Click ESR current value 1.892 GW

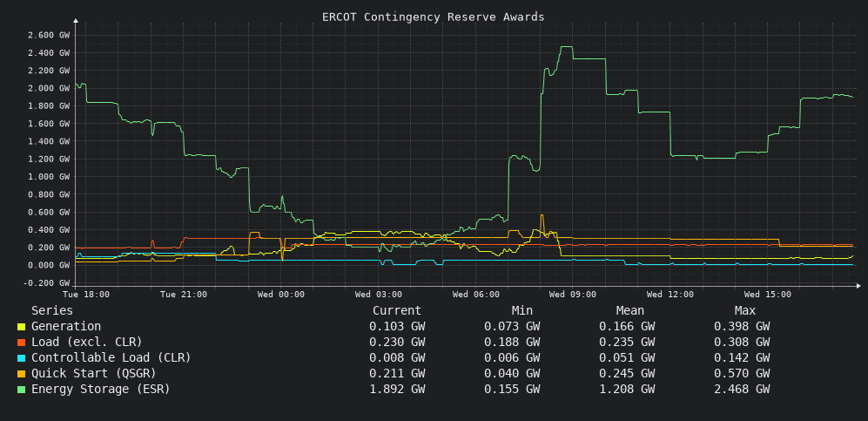398,389
